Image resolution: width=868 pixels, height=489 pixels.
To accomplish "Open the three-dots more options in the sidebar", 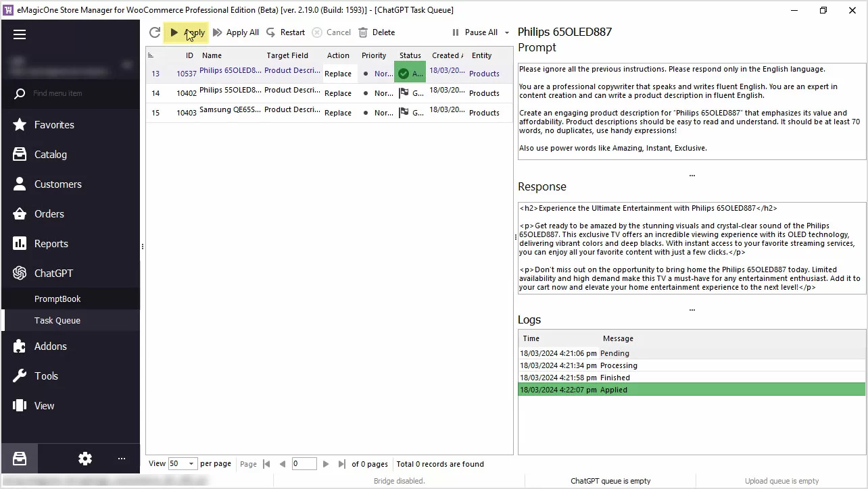I will pos(122,459).
